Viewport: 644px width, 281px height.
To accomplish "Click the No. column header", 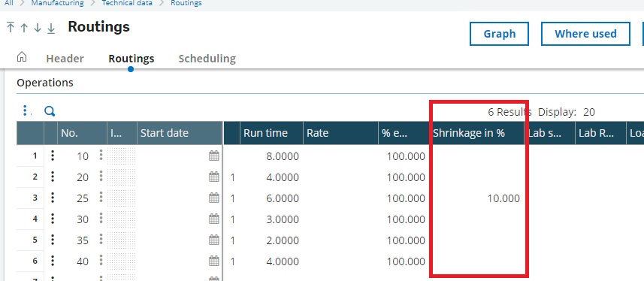I will [82, 133].
